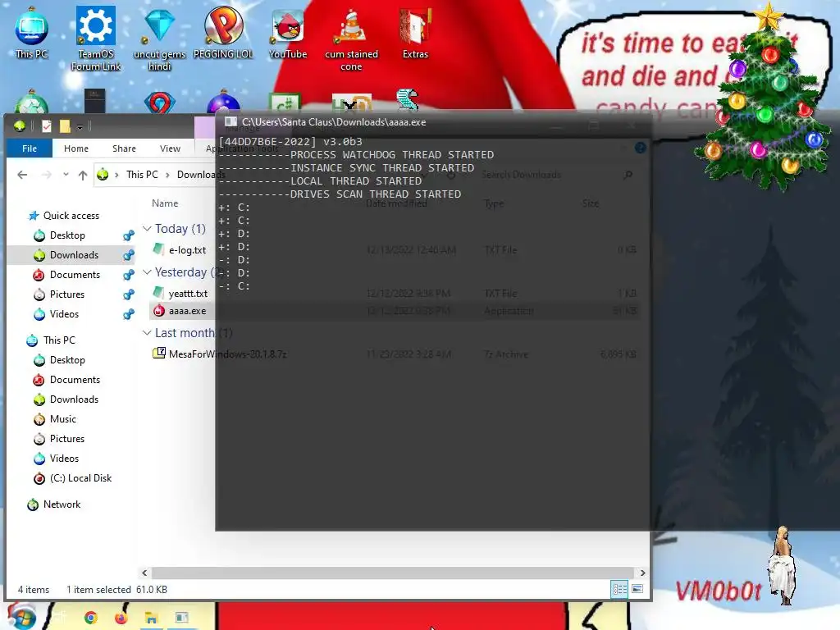Open Music under This PC
The image size is (840, 630).
click(62, 419)
